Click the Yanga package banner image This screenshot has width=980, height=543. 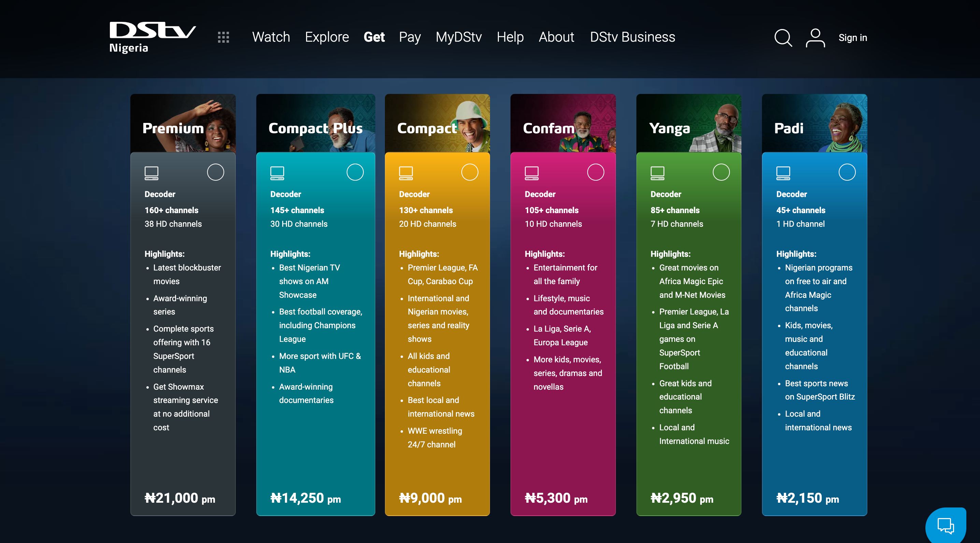point(689,123)
